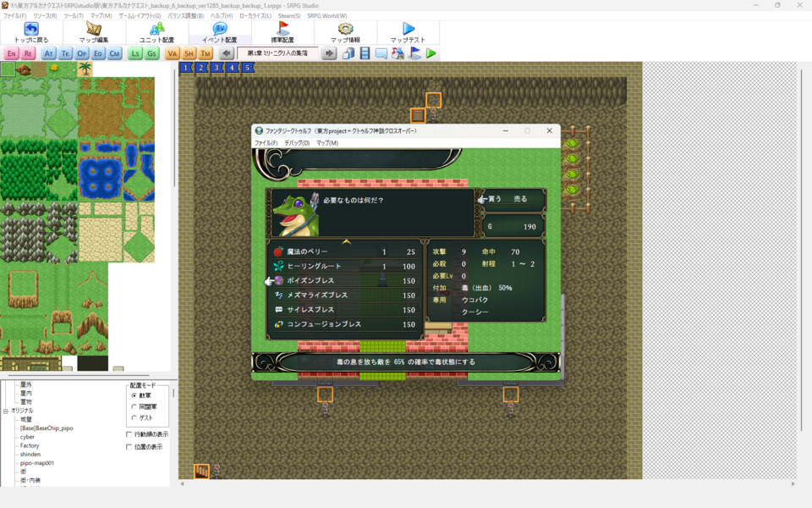This screenshot has height=508, width=812.
Task: Click the blue AT toolbar button
Action: click(x=49, y=53)
